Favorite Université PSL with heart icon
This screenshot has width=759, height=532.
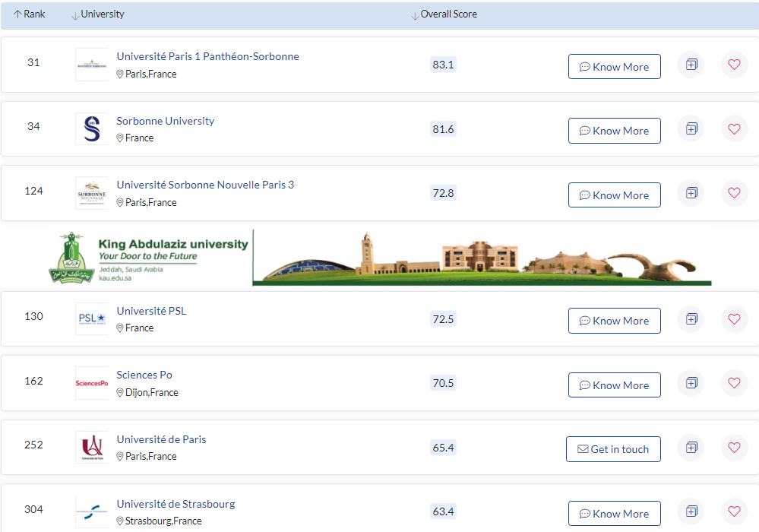(x=735, y=319)
